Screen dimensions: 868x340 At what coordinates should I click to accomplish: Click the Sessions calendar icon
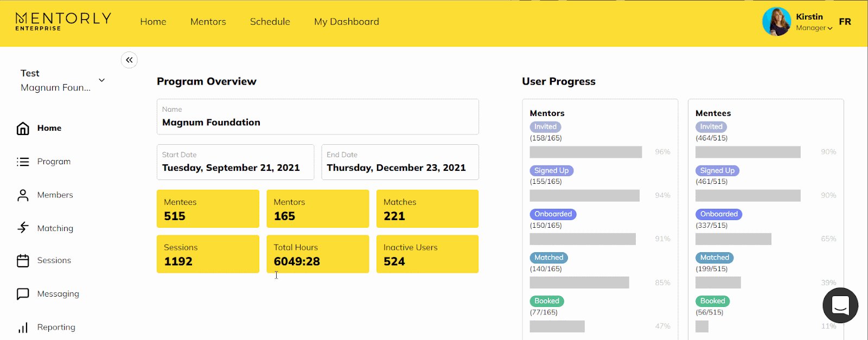point(23,261)
